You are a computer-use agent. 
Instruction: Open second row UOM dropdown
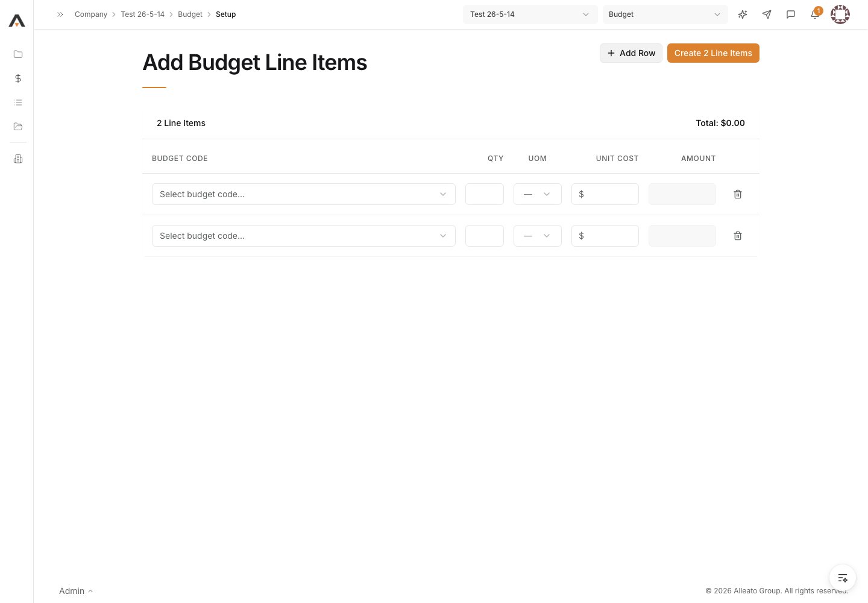538,236
